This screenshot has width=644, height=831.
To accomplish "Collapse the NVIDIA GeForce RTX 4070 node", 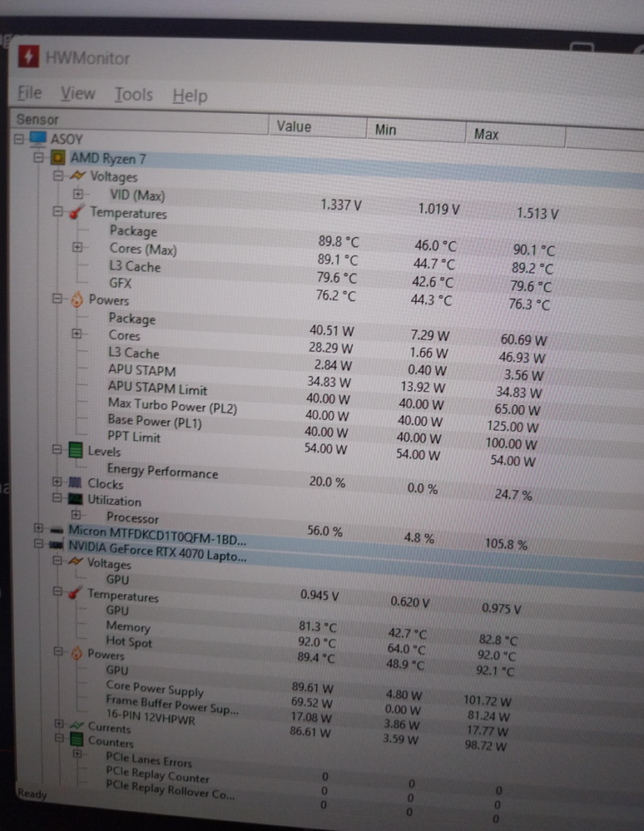I will tap(37, 544).
